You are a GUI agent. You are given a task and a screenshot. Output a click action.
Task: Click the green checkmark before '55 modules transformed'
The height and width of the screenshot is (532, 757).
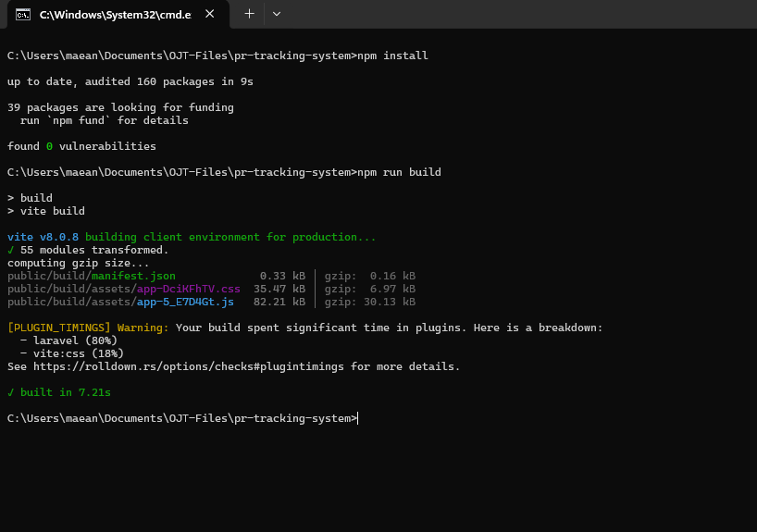click(10, 250)
